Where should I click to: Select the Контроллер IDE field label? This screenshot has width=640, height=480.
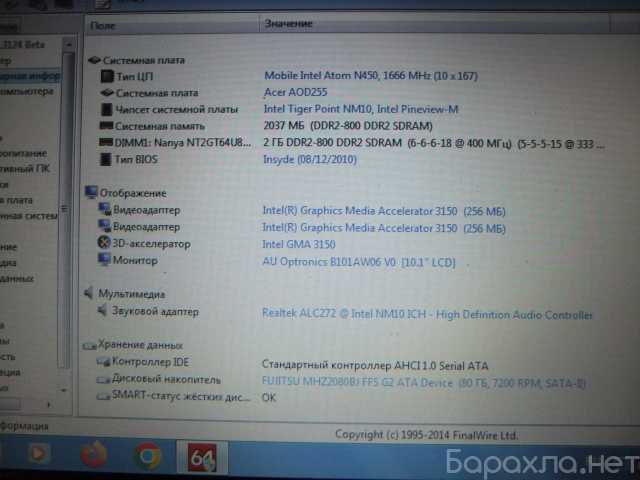click(150, 362)
